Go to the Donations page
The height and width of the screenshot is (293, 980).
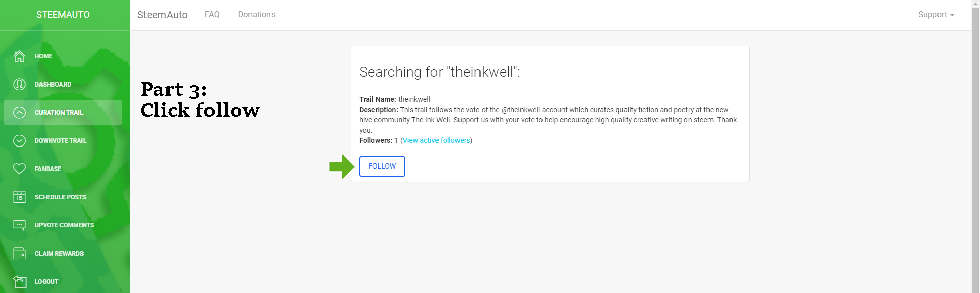coord(256,15)
